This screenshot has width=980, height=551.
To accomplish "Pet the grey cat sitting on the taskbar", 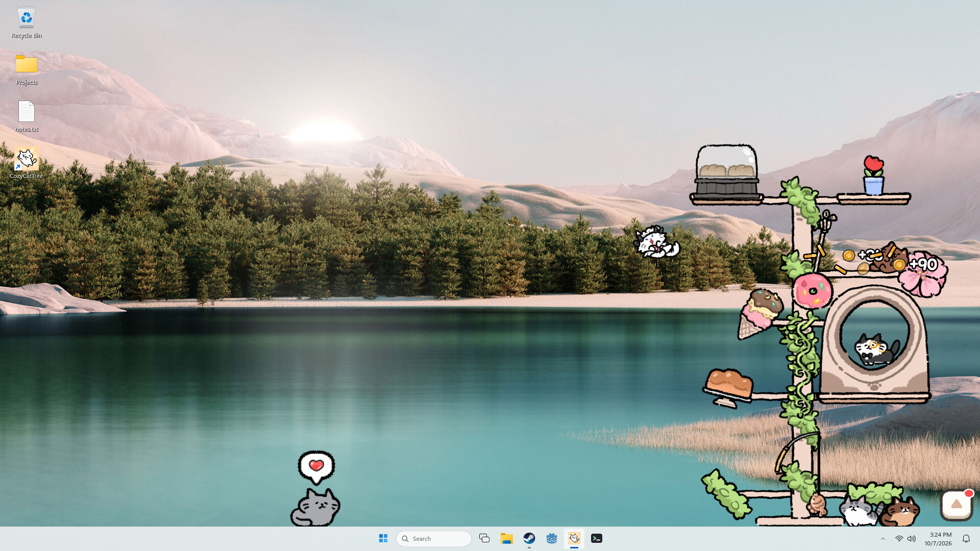I will [x=315, y=508].
